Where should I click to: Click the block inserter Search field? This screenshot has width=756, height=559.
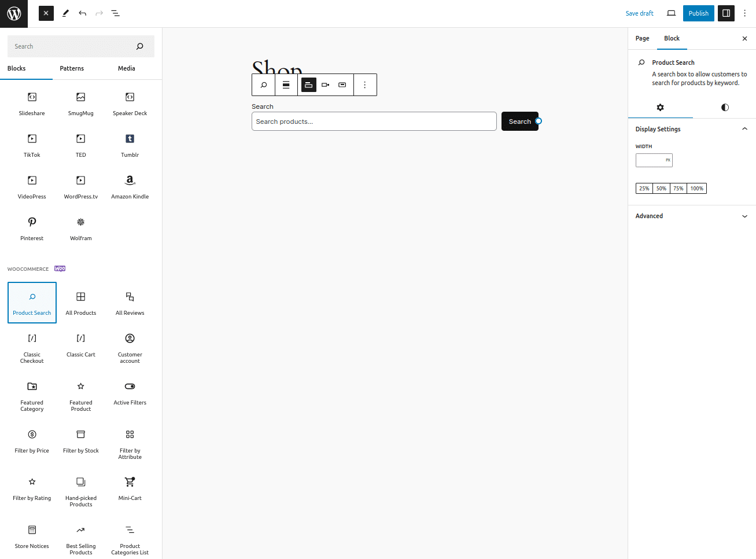[x=72, y=46]
